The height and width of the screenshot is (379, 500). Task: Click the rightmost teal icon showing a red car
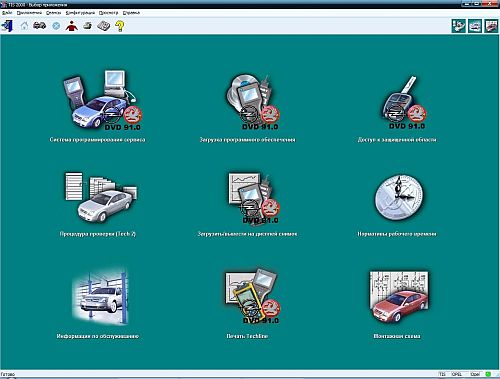pyautogui.click(x=491, y=26)
